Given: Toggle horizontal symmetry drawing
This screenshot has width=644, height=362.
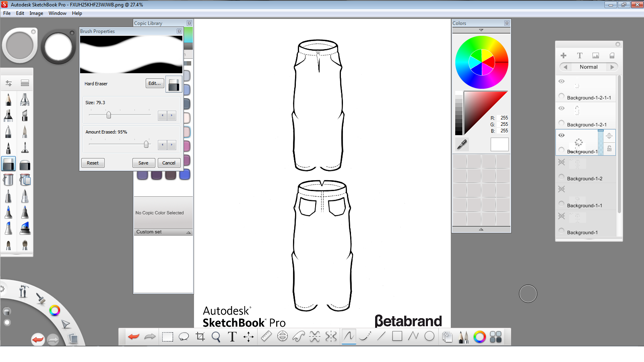Looking at the screenshot, I should click(x=315, y=336).
